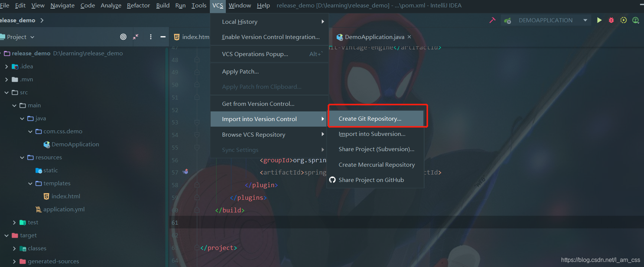Open Project panel options three-dots icon

tap(150, 37)
